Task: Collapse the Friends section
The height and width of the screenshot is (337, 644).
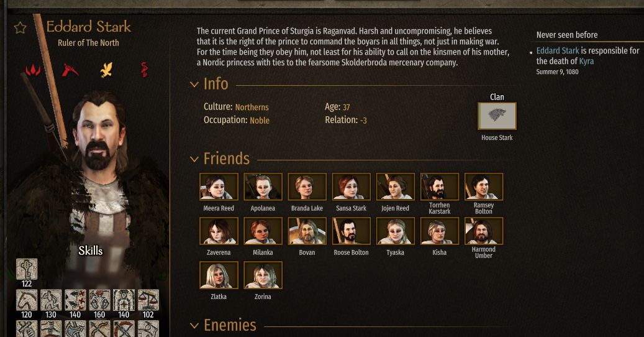Action: [x=194, y=159]
